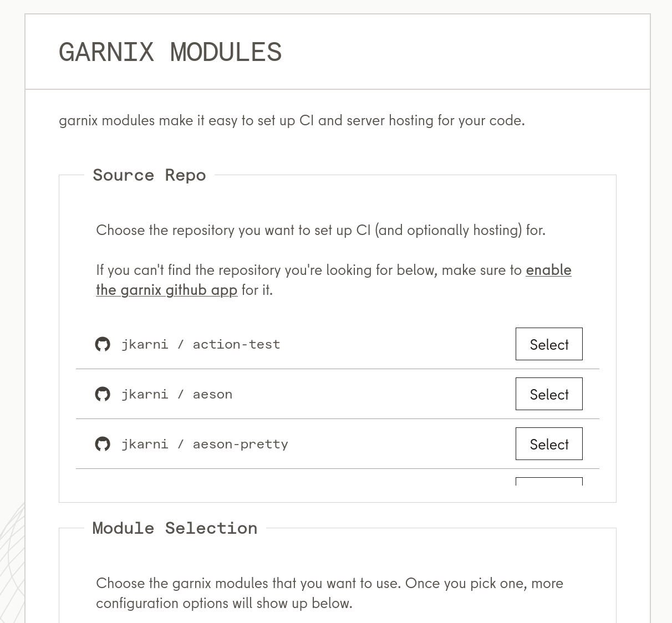This screenshot has height=623, width=672.
Task: Select the jkarni / action-test repository
Action: (x=549, y=344)
